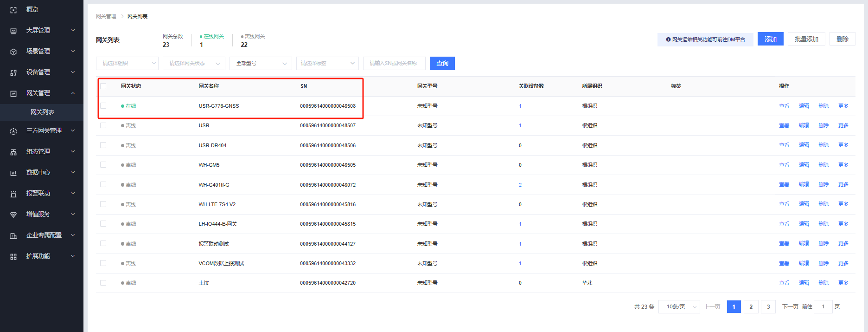Click the 报警联动 alarm icon
The height and width of the screenshot is (332, 868).
[13, 194]
